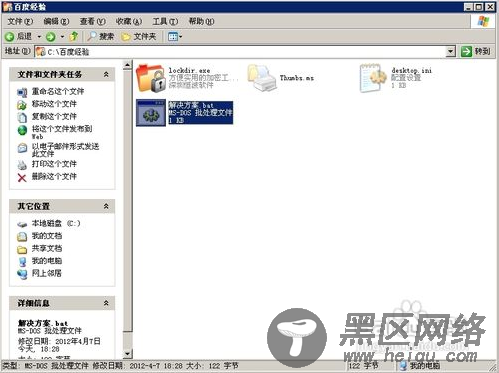
Task: Click the Forward green arrow icon
Action: point(51,37)
